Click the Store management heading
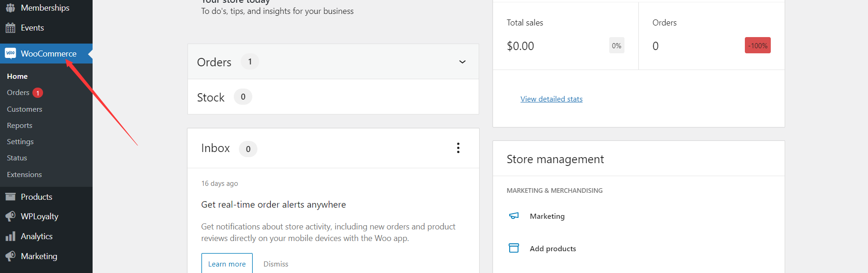 click(555, 159)
